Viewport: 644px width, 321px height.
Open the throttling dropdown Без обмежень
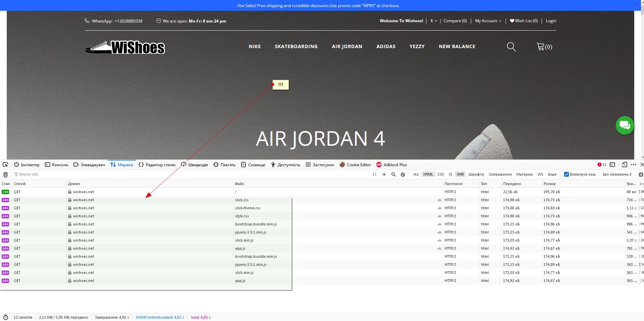(x=617, y=174)
